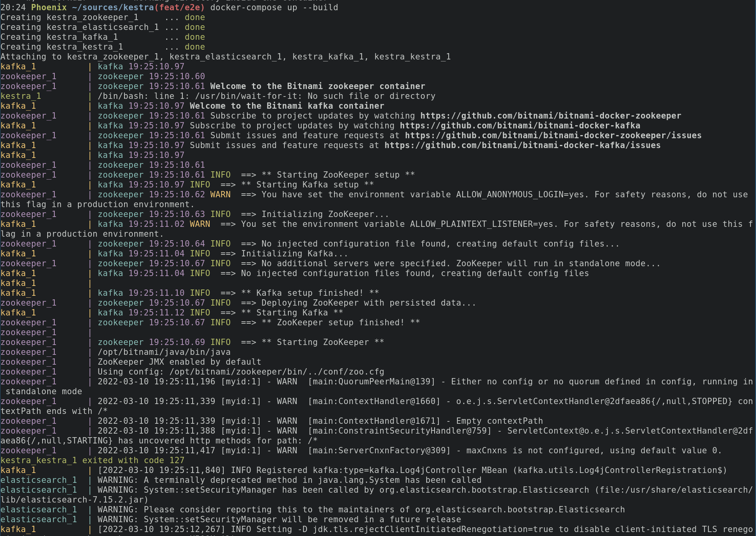
Task: Click 'Creating kestra_kafka_1' line
Action: (103, 37)
